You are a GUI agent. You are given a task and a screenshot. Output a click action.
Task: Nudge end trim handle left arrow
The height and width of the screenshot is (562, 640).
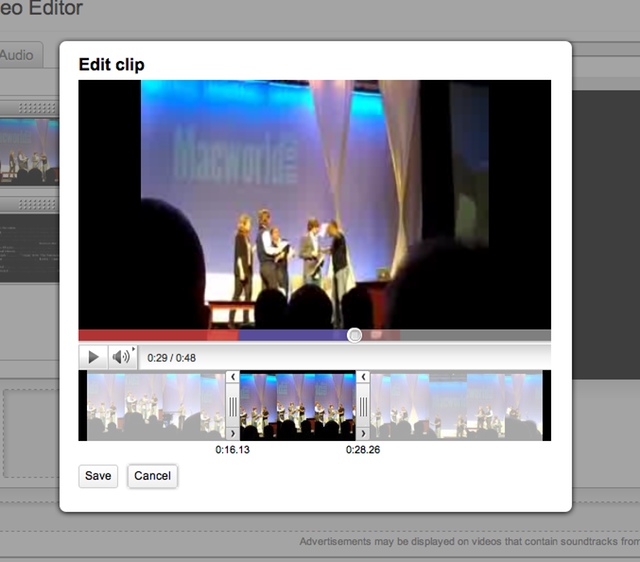[363, 376]
